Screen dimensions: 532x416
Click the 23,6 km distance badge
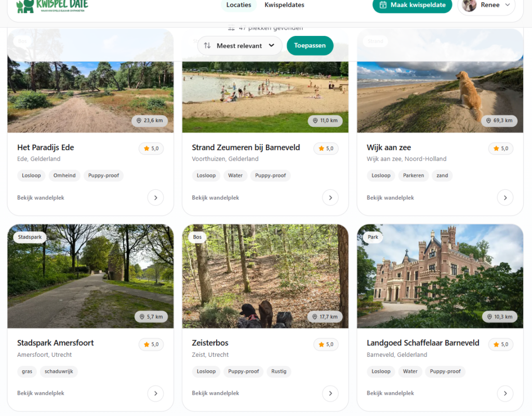click(150, 121)
